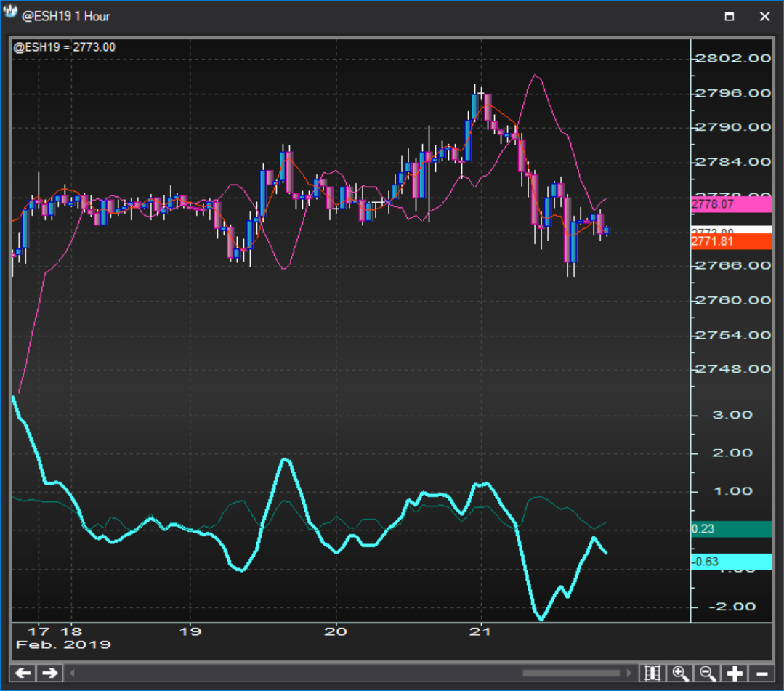The image size is (784, 691).
Task: Click the -2.00 indicator axis label
Action: 732,607
